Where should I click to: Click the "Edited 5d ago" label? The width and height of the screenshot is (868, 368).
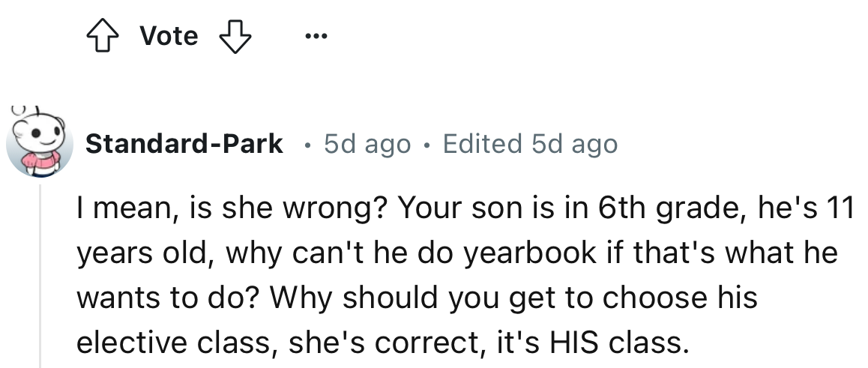[x=530, y=143]
